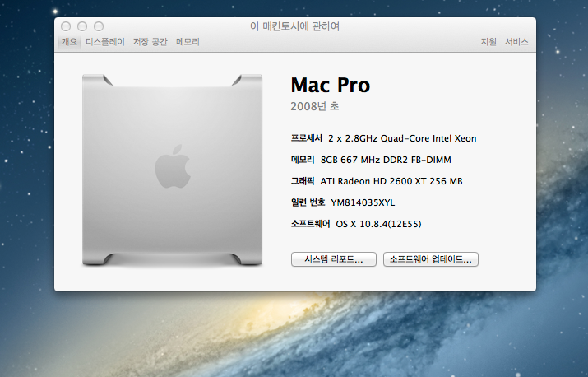Switch to the 디스플레이 tab

pos(105,42)
